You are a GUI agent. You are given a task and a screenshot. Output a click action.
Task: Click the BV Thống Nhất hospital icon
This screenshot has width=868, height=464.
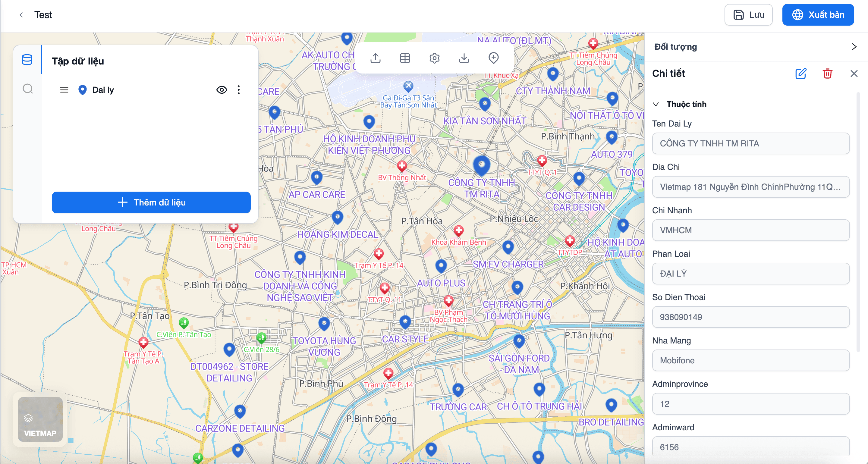(x=402, y=165)
